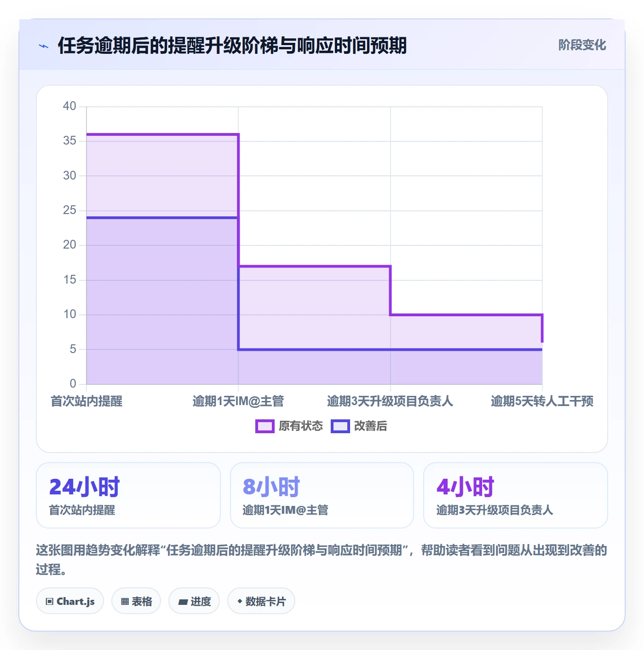
Task: Click the y-axis value 40
Action: pyautogui.click(x=69, y=106)
